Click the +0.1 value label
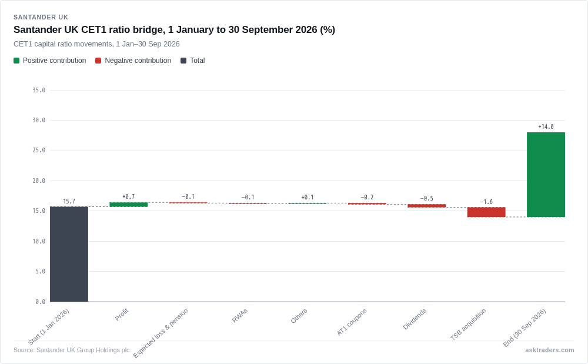588x364 pixels. click(x=308, y=197)
